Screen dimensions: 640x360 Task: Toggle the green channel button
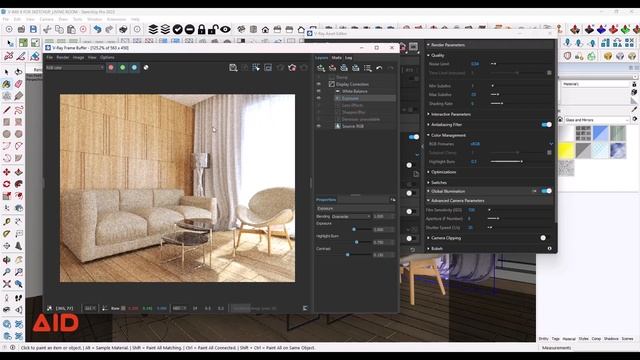(x=122, y=68)
